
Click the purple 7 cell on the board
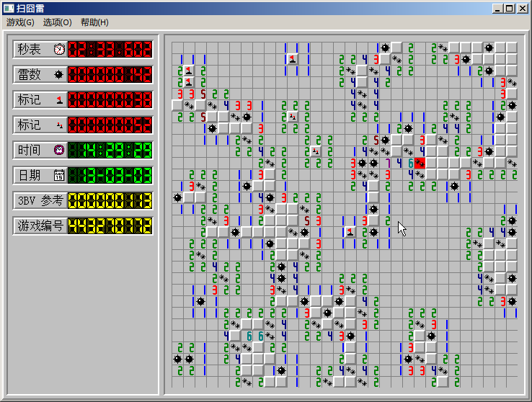(x=388, y=164)
